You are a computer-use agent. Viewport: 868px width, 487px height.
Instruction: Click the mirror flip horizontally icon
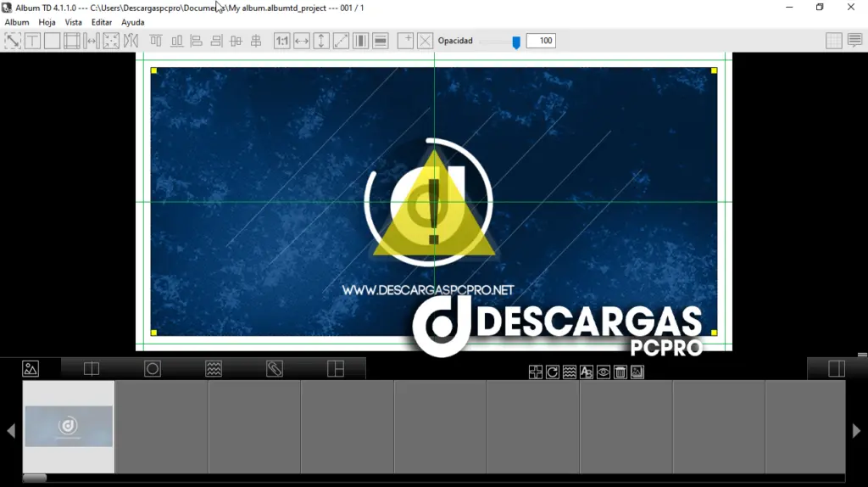[x=131, y=41]
